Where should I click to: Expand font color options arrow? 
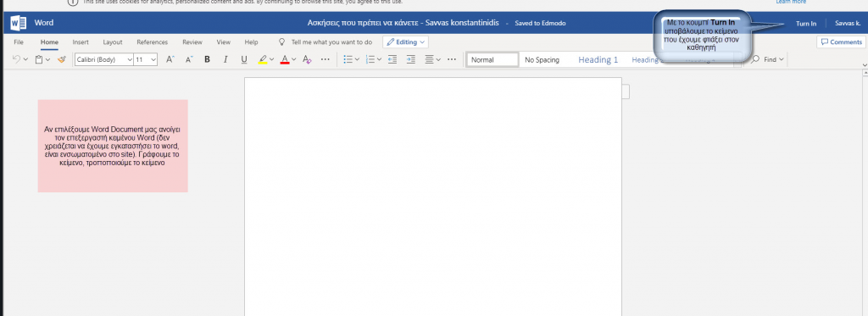click(293, 59)
